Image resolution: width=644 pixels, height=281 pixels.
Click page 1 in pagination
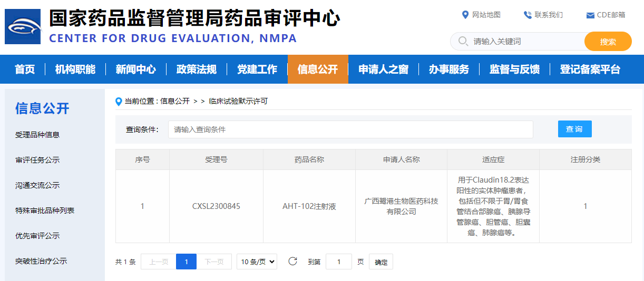[186, 262]
